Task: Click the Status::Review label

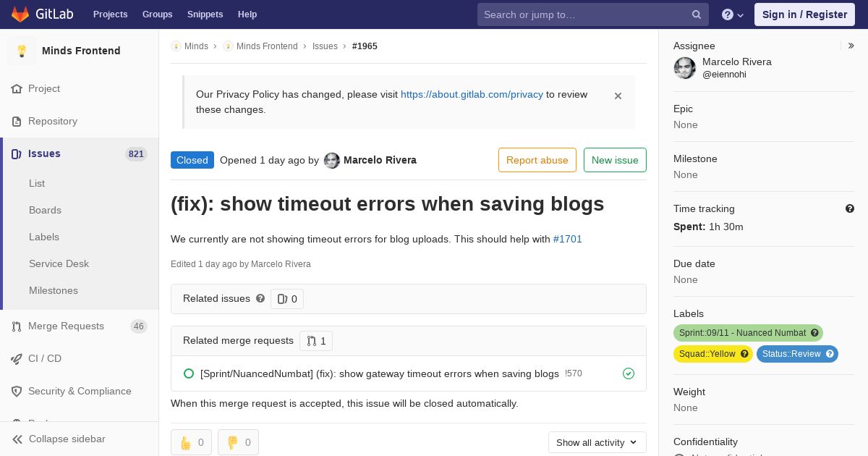Action: point(797,354)
